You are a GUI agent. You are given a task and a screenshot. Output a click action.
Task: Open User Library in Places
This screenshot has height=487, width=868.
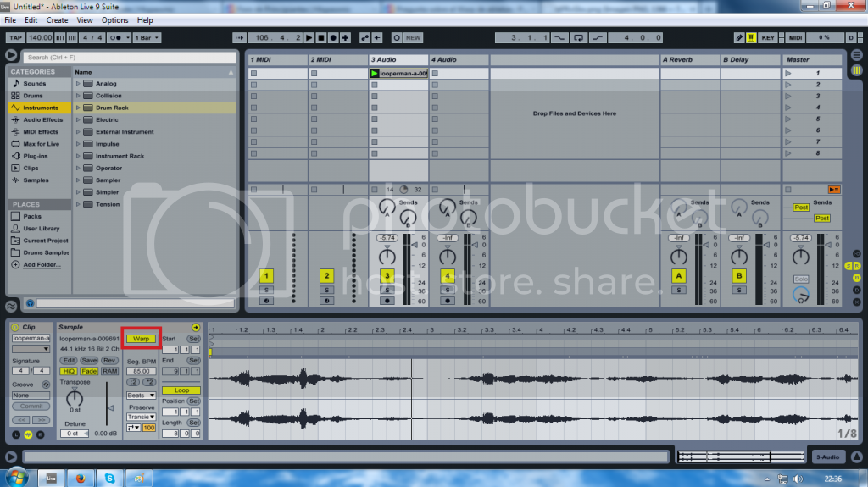pos(40,229)
